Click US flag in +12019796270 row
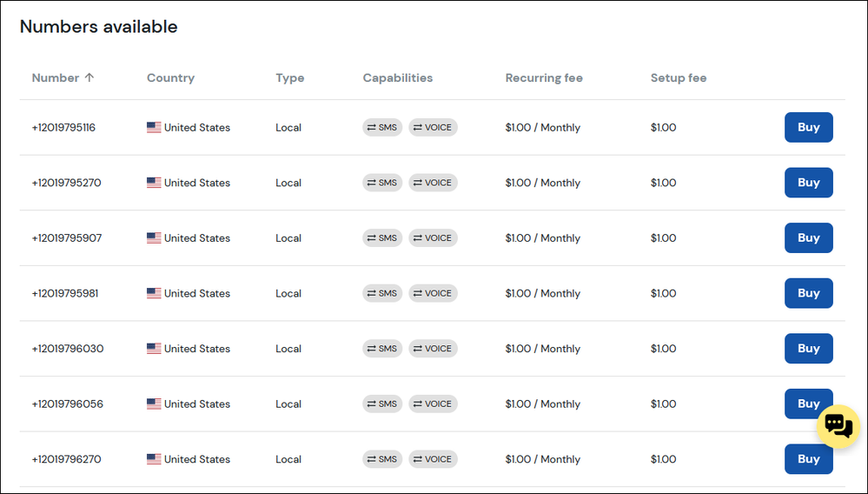The width and height of the screenshot is (868, 494). click(x=154, y=459)
